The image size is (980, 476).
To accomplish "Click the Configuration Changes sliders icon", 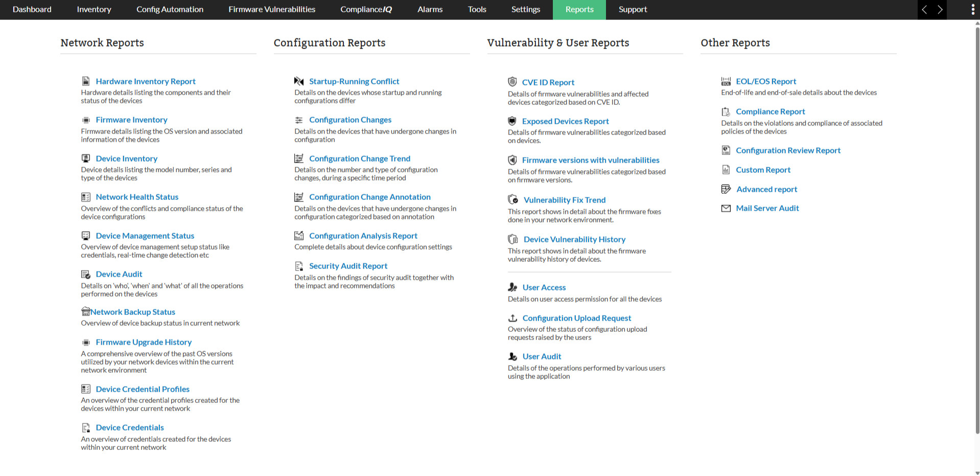I will [299, 120].
